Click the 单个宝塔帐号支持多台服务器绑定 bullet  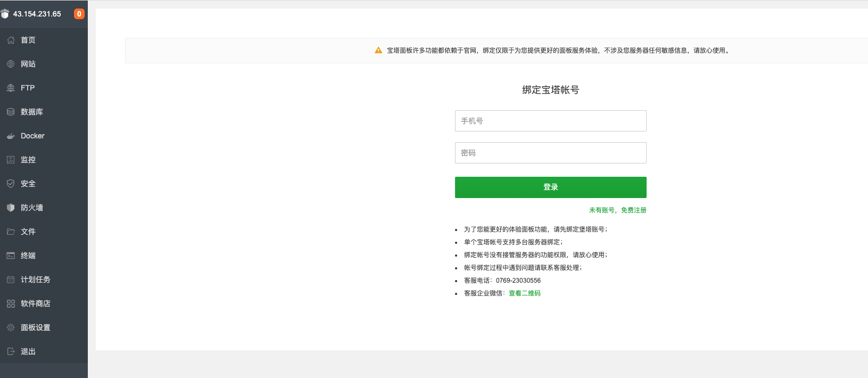pos(513,242)
